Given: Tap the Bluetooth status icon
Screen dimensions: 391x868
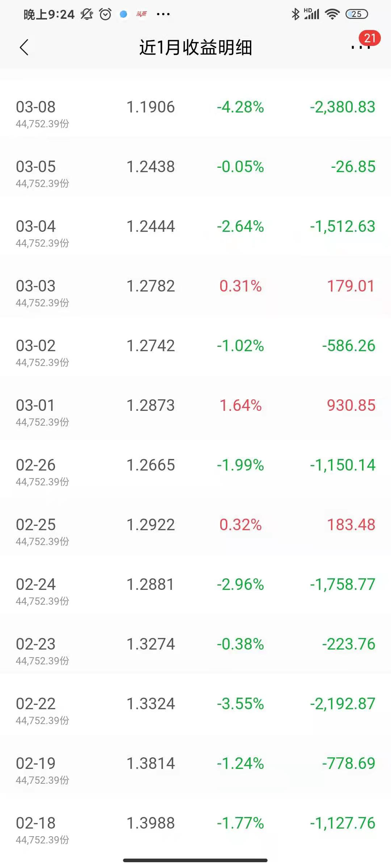Looking at the screenshot, I should click(x=295, y=14).
